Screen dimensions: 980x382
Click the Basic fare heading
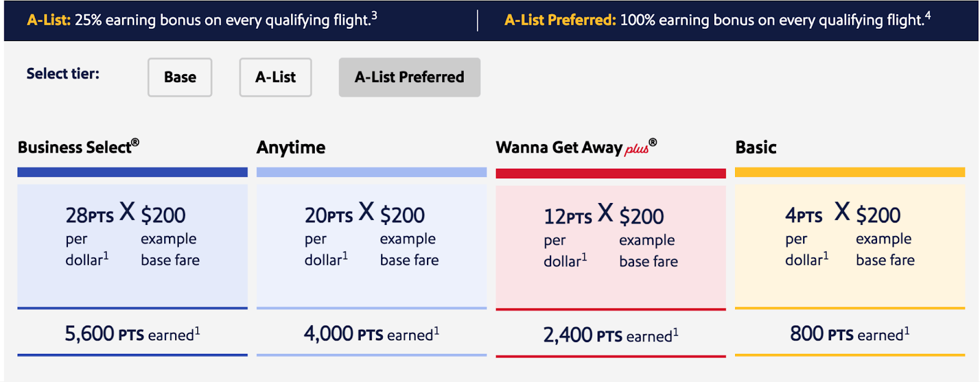pos(756,148)
